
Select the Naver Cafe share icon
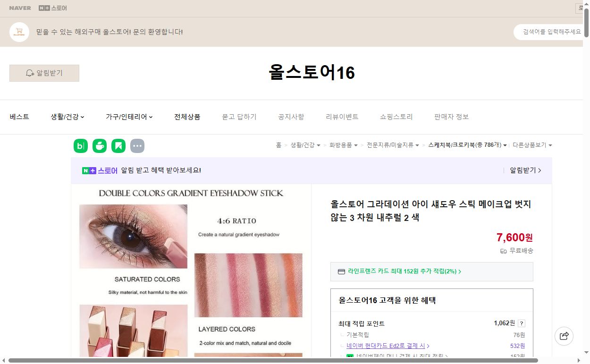(x=100, y=146)
